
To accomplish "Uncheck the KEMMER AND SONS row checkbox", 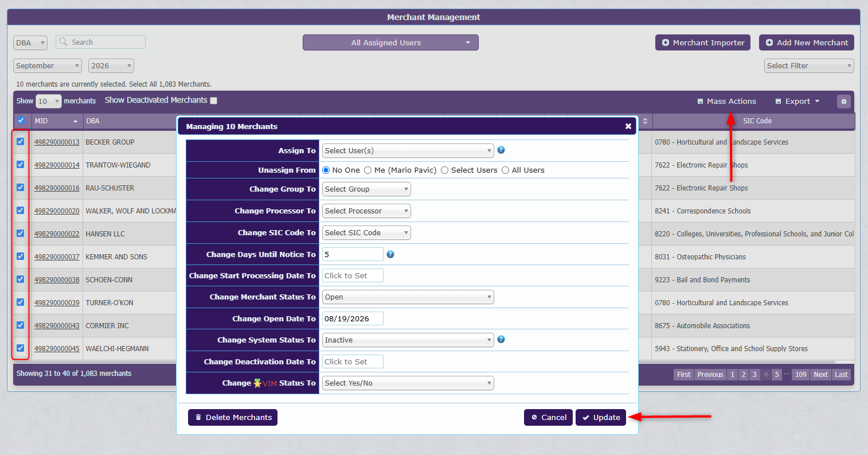I will 21,256.
